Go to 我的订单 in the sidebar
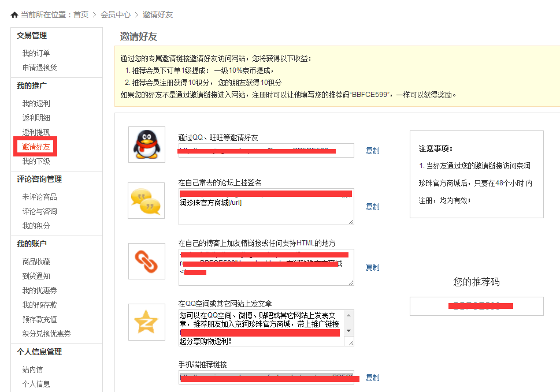This screenshot has width=560, height=392. [x=36, y=53]
